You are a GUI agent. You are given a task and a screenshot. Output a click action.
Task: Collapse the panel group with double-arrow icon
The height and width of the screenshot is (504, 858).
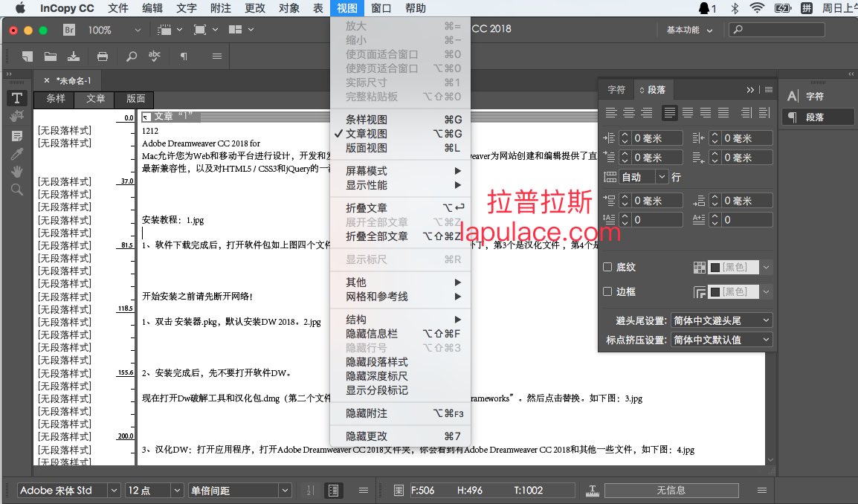pyautogui.click(x=750, y=90)
